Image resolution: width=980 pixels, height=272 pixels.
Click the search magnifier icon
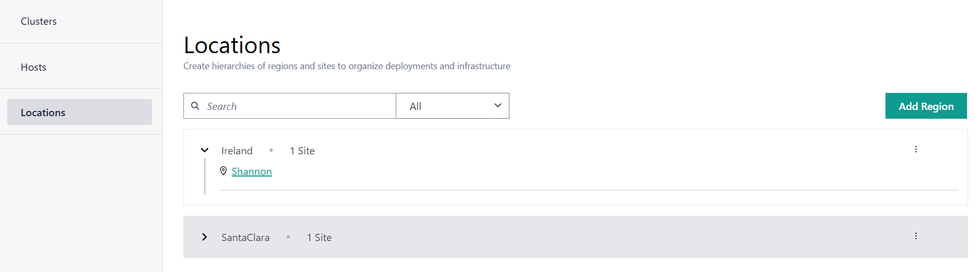pyautogui.click(x=195, y=106)
